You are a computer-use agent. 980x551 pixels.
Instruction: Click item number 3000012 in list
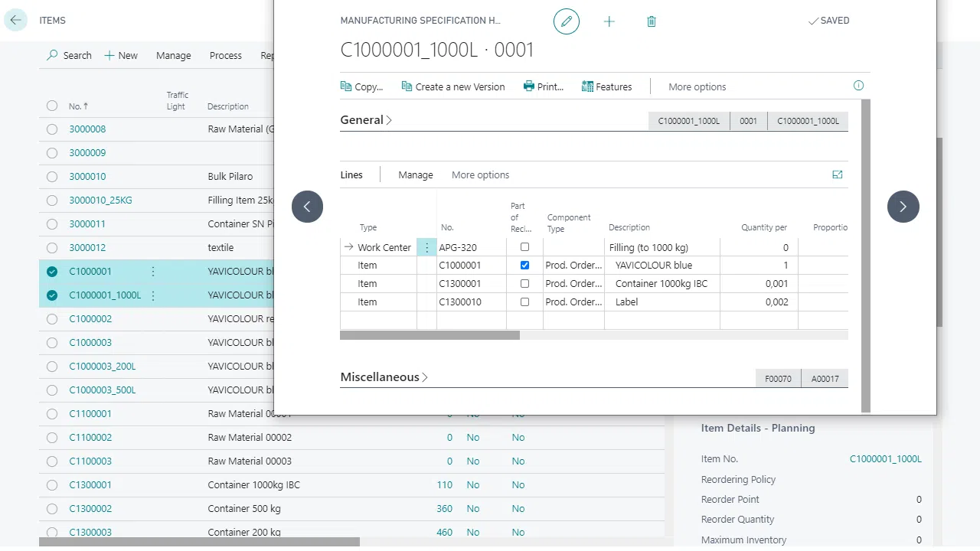pyautogui.click(x=87, y=248)
